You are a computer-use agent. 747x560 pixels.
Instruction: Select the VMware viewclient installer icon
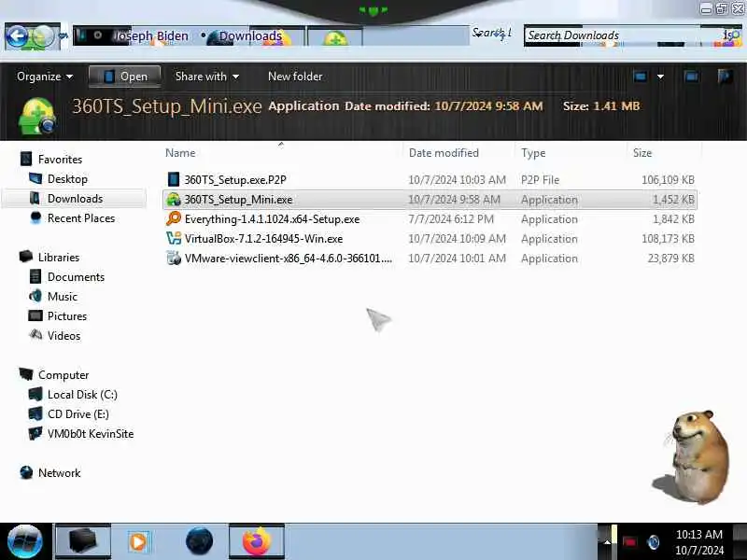pos(174,259)
